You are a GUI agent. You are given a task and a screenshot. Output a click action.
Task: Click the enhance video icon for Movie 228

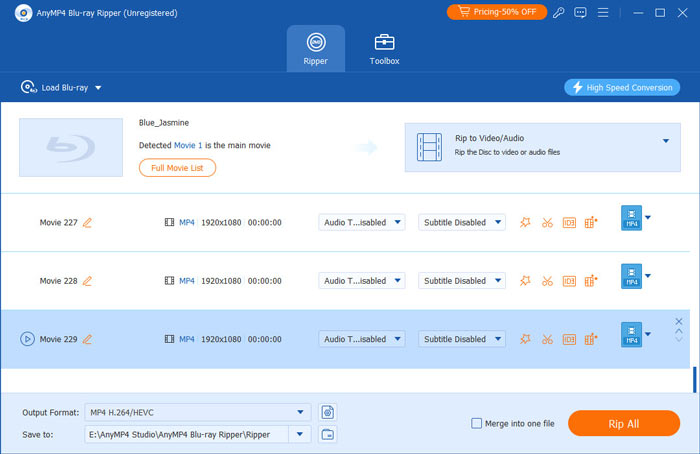pyautogui.click(x=591, y=281)
